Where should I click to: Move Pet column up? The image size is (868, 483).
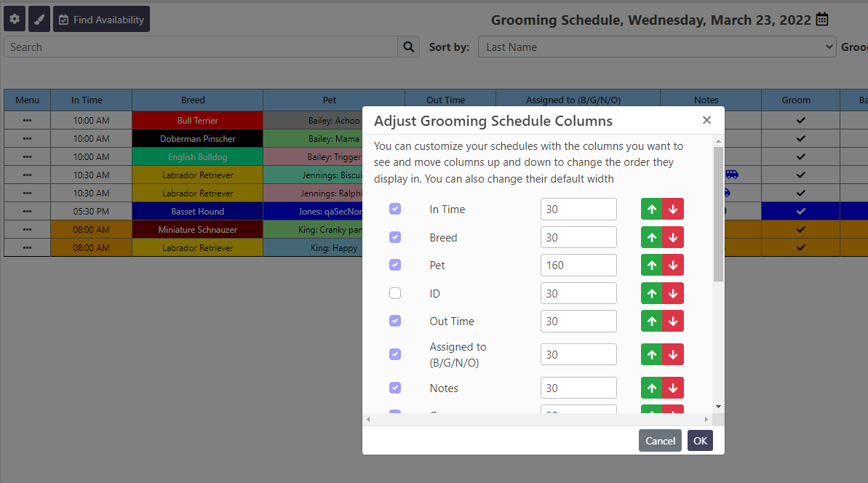652,266
